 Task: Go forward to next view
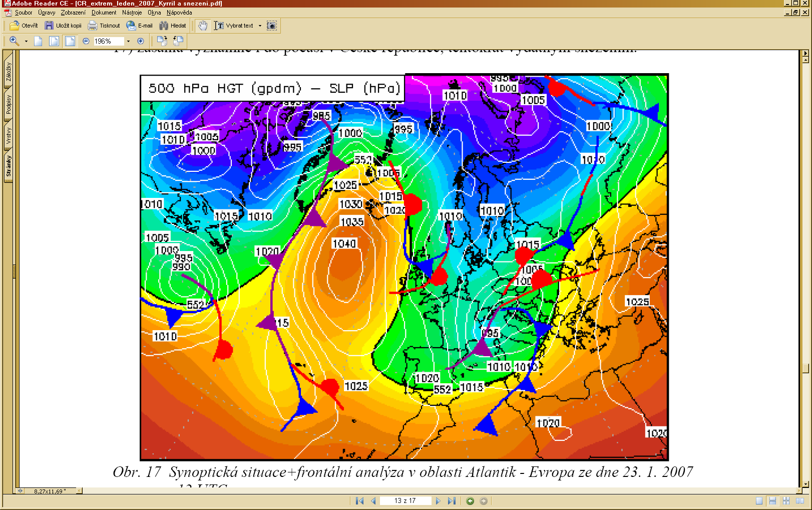484,501
